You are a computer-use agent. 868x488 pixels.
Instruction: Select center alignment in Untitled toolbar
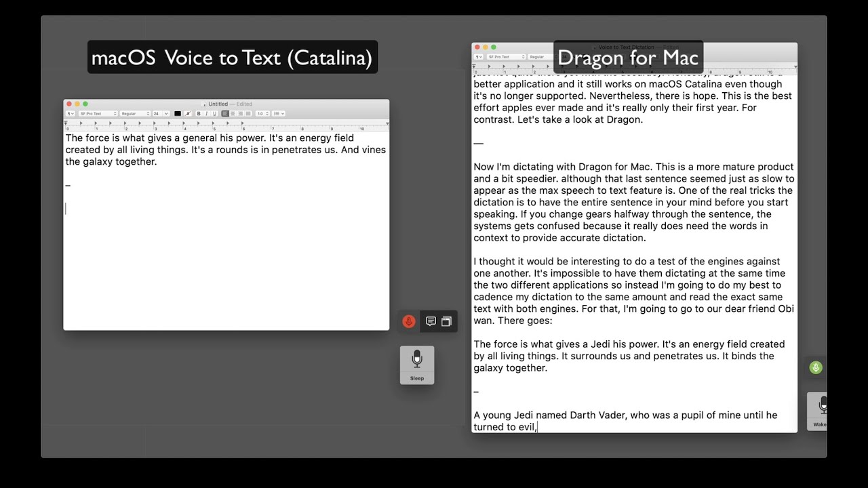click(x=233, y=113)
